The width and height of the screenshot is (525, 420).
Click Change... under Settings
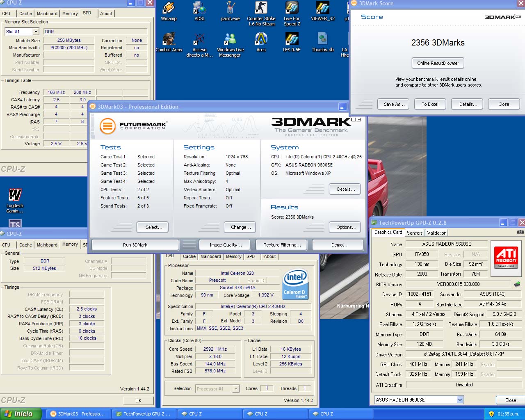(241, 227)
